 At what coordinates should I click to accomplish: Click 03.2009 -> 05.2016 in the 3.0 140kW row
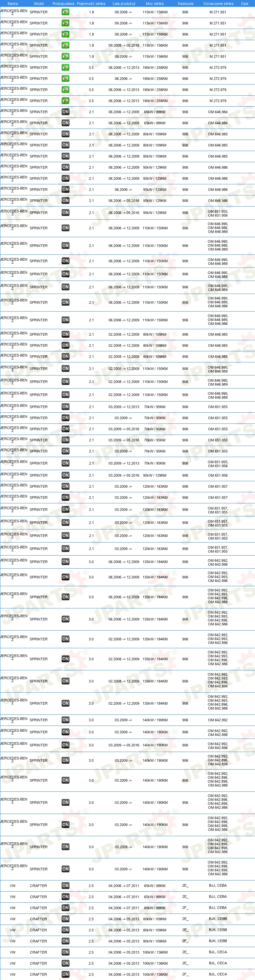[x=124, y=745]
